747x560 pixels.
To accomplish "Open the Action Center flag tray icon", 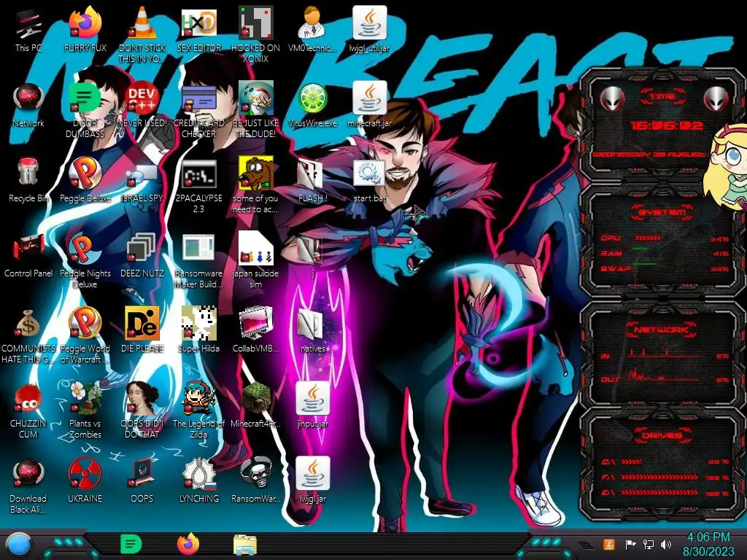I will (630, 544).
